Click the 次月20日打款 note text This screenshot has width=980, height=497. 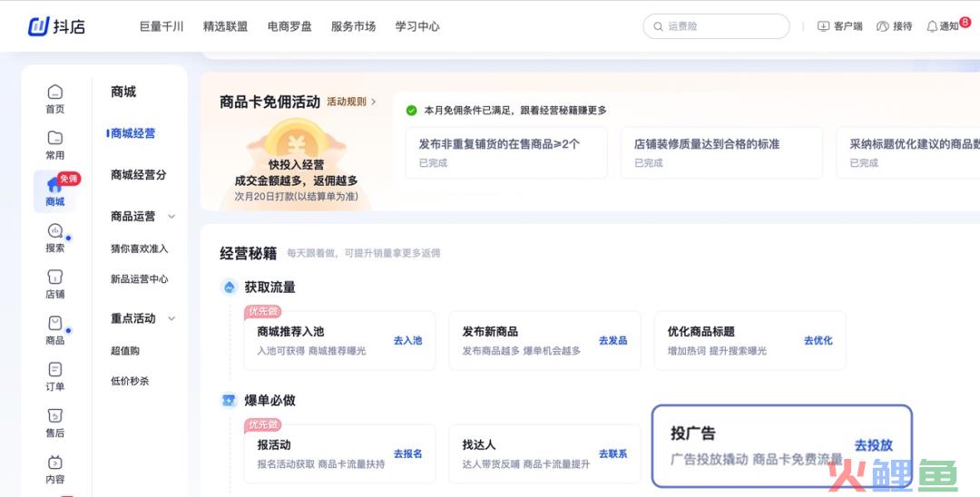click(x=296, y=197)
